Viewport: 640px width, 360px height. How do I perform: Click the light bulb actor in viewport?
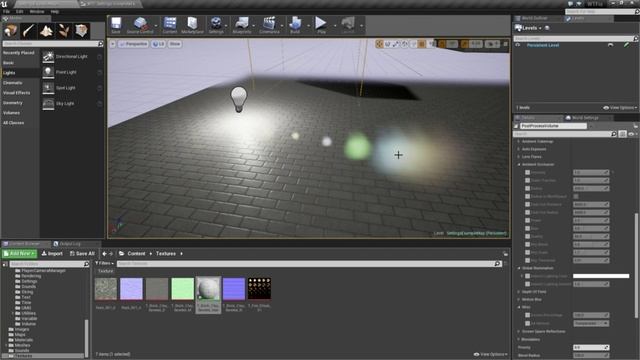click(x=239, y=98)
